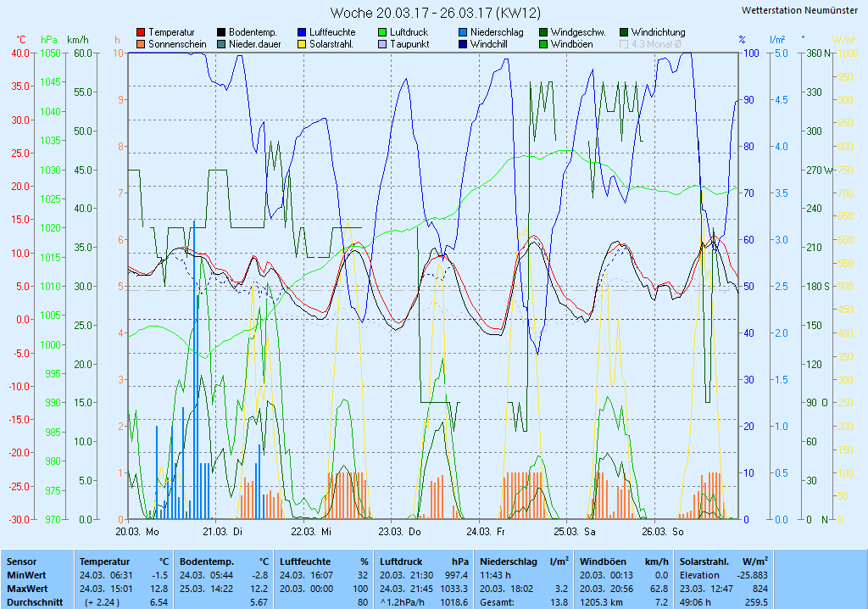
Task: Select the Niederschlag legend swatch
Action: (463, 33)
